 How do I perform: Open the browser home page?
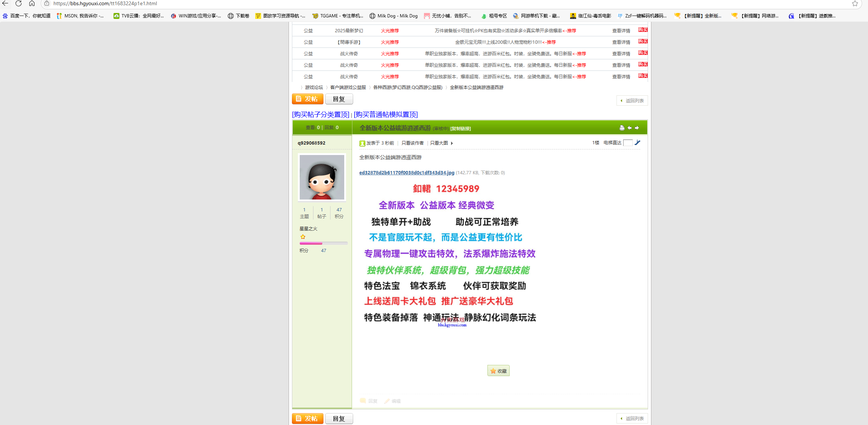[32, 3]
